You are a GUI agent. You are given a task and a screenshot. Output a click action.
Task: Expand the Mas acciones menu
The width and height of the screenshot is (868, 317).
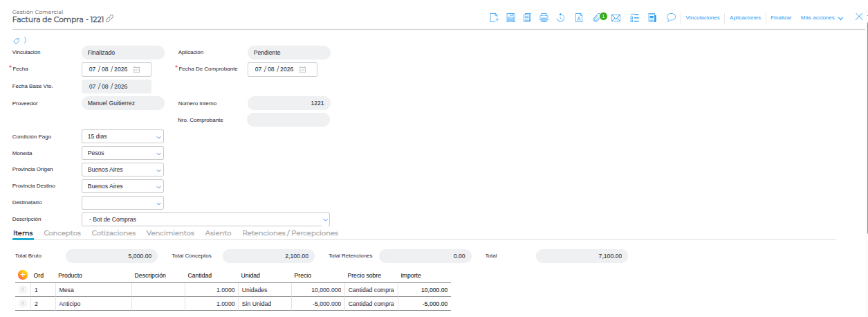tap(822, 18)
